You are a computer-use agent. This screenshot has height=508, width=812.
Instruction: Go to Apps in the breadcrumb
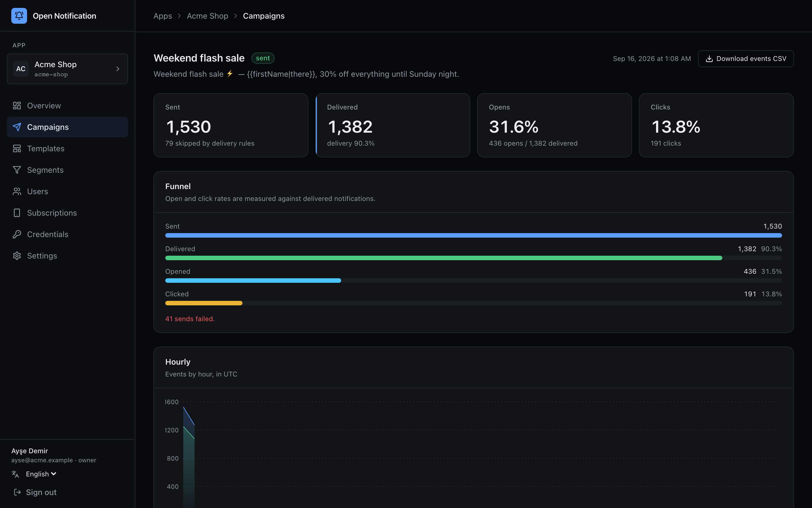click(163, 16)
